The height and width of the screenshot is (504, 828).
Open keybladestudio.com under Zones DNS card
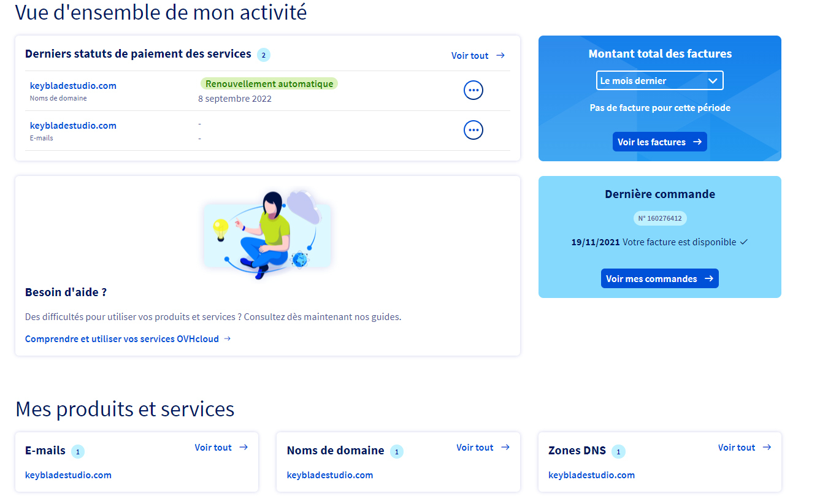[591, 475]
